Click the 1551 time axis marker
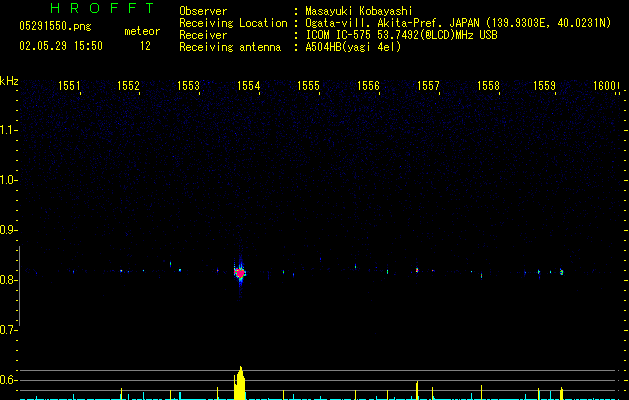Image resolution: width=629 pixels, height=400 pixels. click(x=69, y=86)
